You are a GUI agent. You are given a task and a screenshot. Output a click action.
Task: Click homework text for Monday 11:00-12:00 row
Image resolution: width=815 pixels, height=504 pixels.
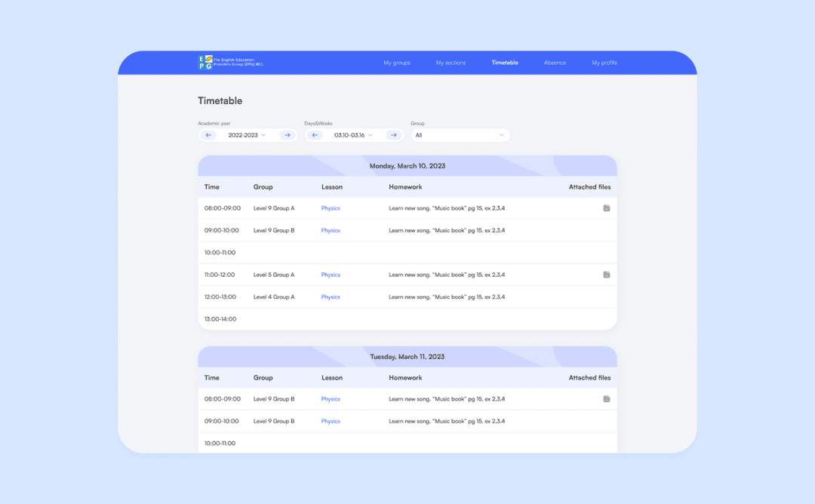(447, 275)
